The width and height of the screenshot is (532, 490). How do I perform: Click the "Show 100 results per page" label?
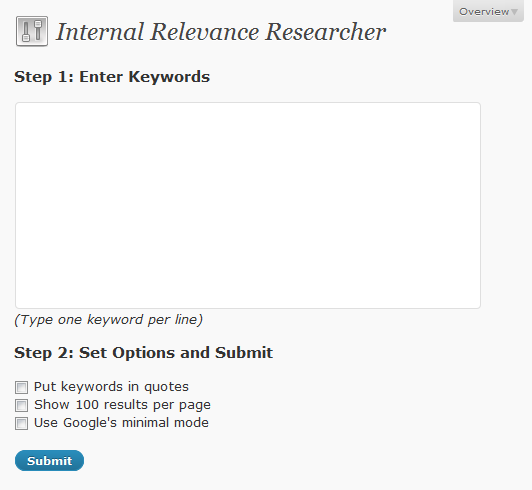pyautogui.click(x=122, y=405)
